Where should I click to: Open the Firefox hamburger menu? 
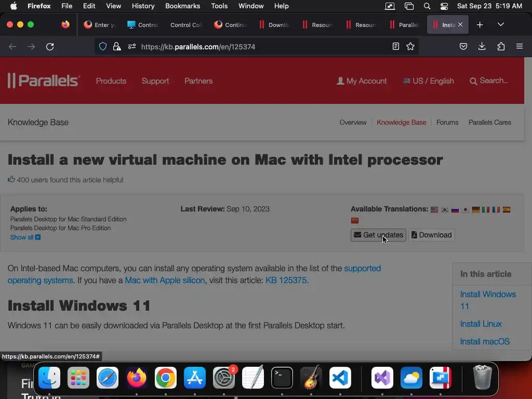pos(520,46)
